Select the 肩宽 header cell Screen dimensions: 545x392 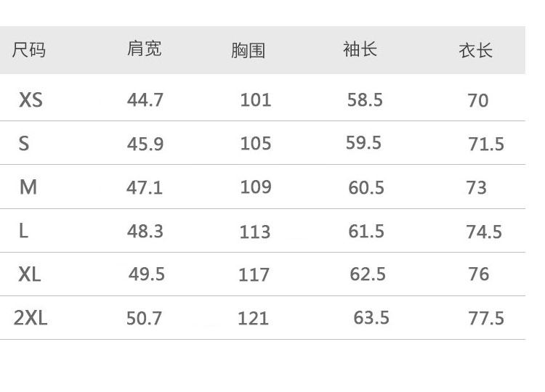point(144,49)
